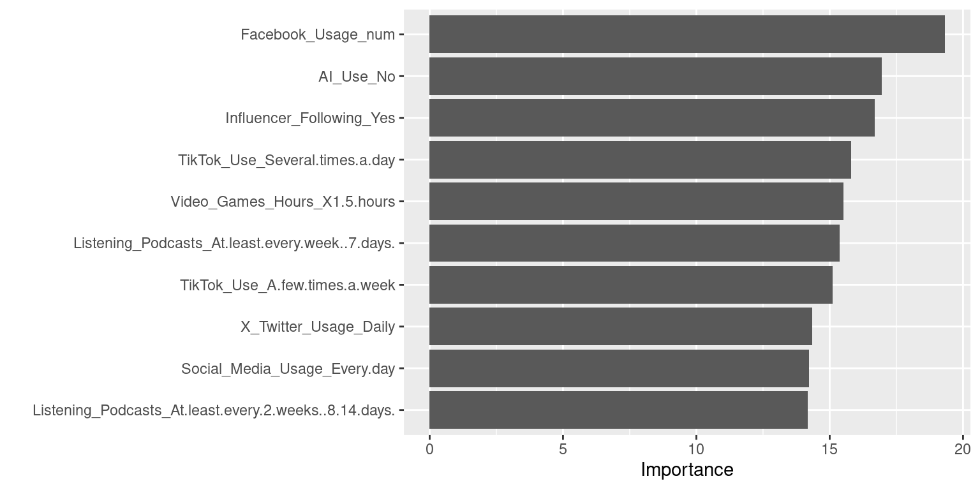
Task: Click the 20 tick label on x-axis
Action: click(962, 449)
